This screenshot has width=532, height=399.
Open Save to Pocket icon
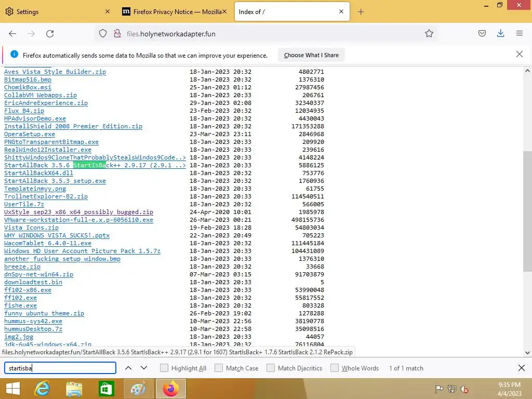(482, 33)
